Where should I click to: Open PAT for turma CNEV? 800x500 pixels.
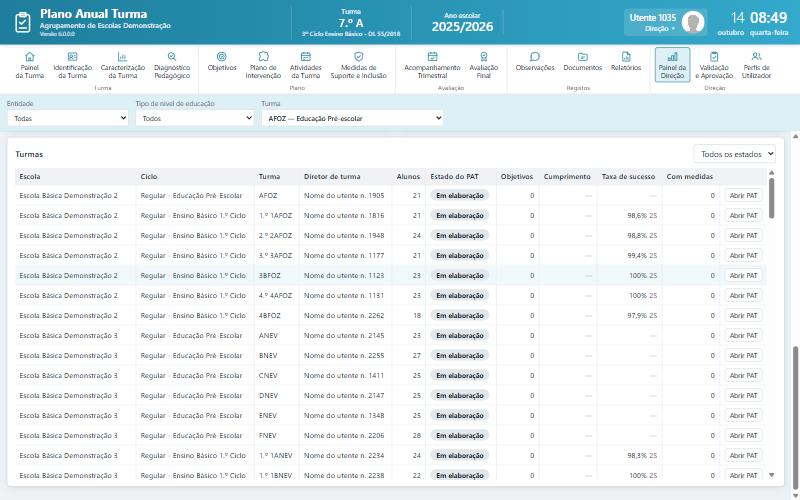pos(743,376)
